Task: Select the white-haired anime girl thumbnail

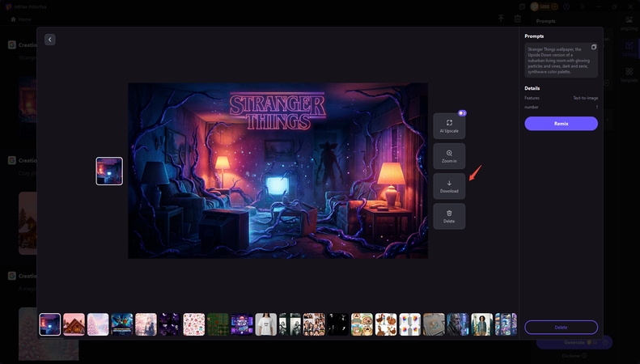Action: [x=146, y=324]
